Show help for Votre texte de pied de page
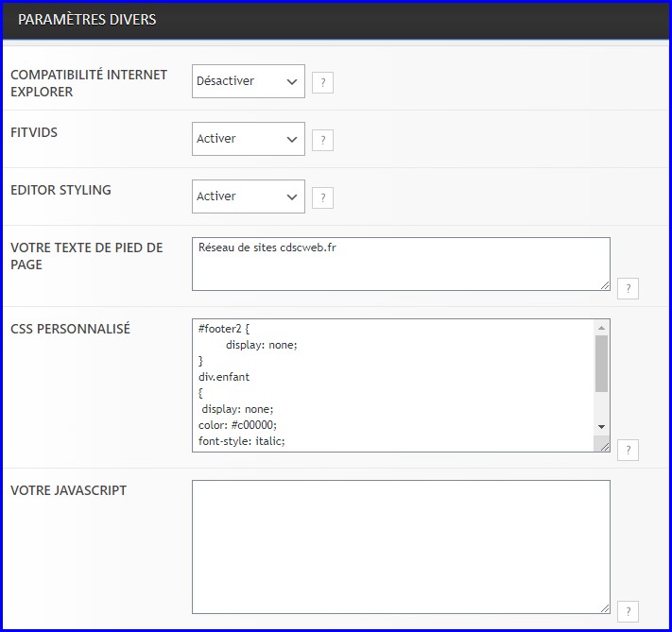Screen dimensions: 672x632 point(628,289)
